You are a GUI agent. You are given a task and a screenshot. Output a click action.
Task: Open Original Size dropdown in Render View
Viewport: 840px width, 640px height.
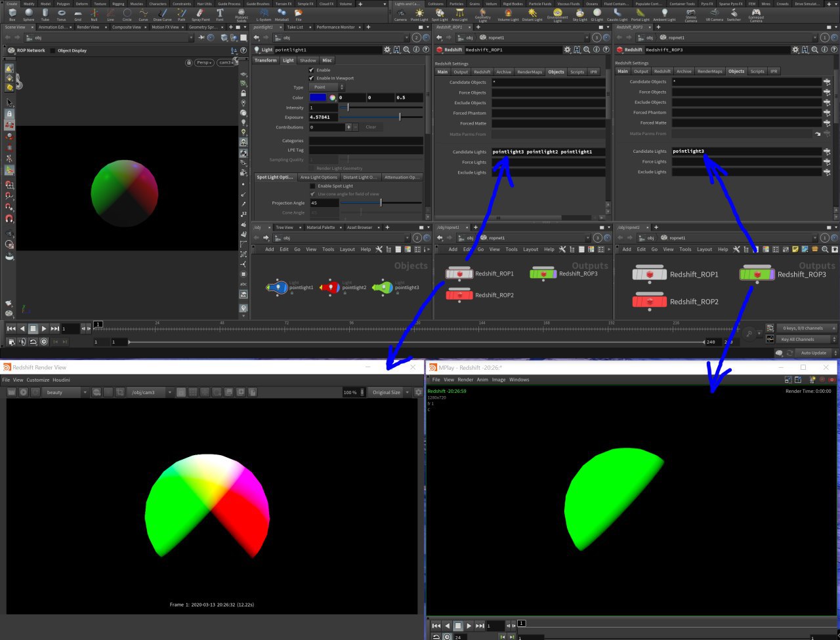pyautogui.click(x=389, y=392)
